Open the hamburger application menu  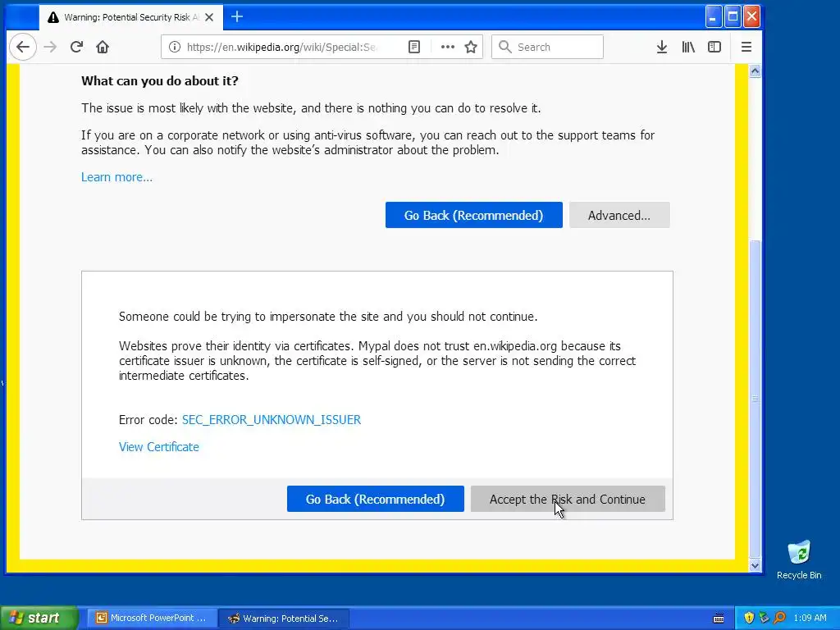[746, 47]
